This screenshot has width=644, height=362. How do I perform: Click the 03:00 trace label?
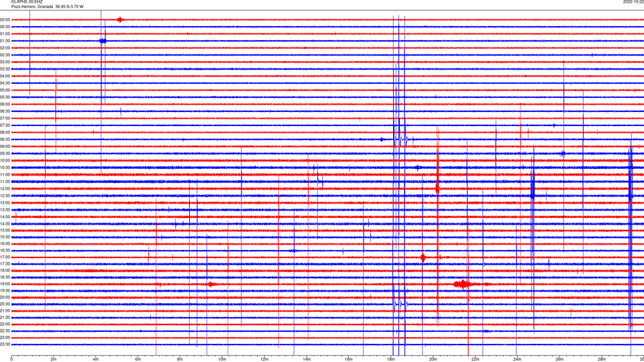[x=5, y=62]
